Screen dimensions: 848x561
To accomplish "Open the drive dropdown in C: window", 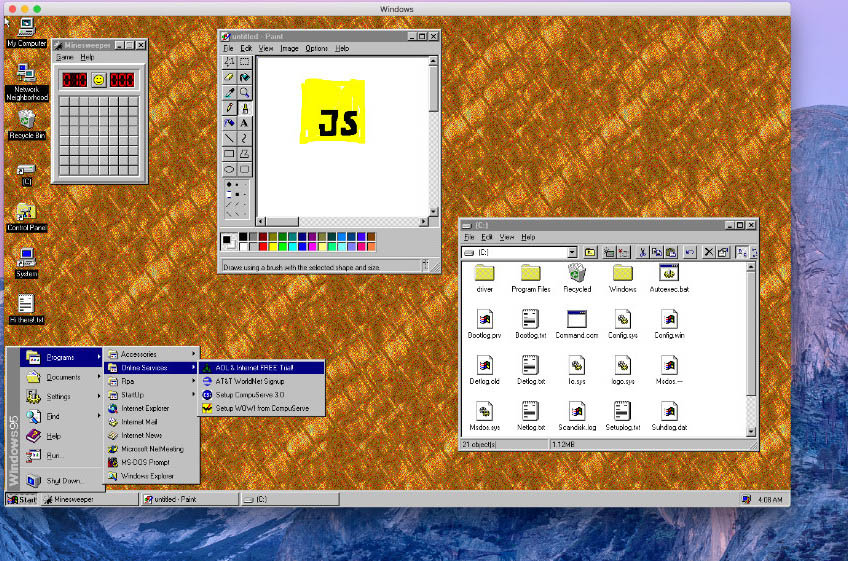I will tap(572, 253).
